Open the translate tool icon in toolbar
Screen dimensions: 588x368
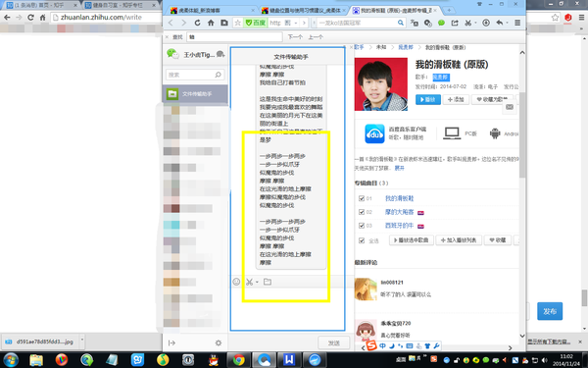[x=415, y=23]
